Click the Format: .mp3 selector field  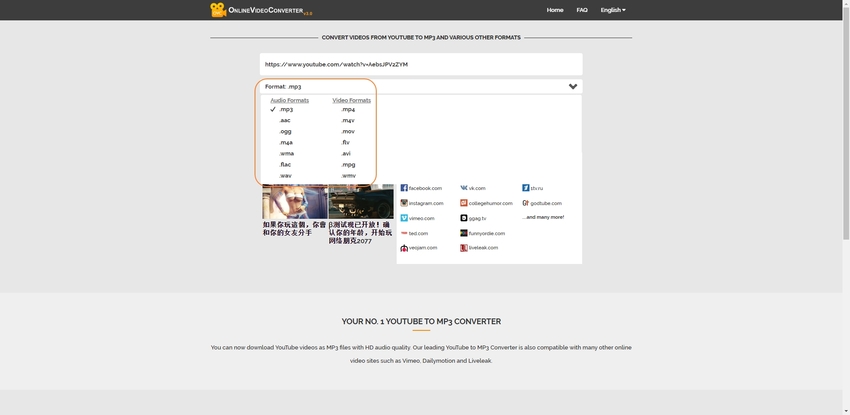tap(421, 87)
